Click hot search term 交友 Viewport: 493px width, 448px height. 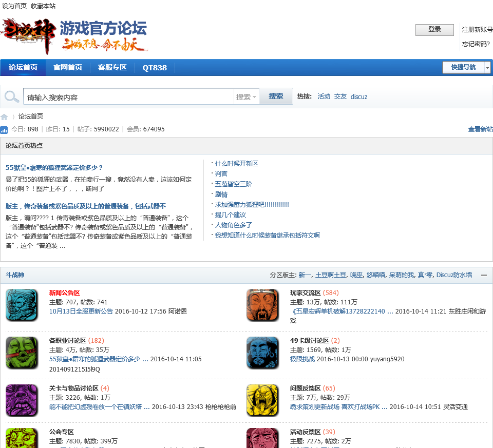pyautogui.click(x=340, y=96)
